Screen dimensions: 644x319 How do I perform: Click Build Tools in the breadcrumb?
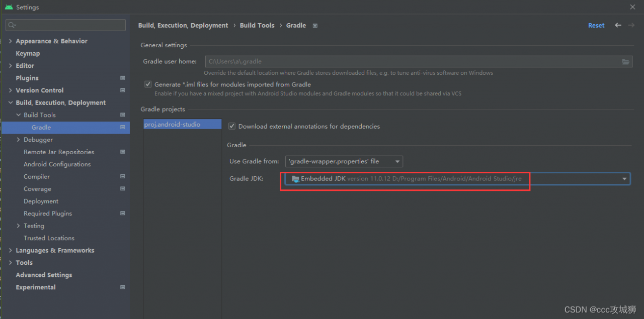pos(257,26)
